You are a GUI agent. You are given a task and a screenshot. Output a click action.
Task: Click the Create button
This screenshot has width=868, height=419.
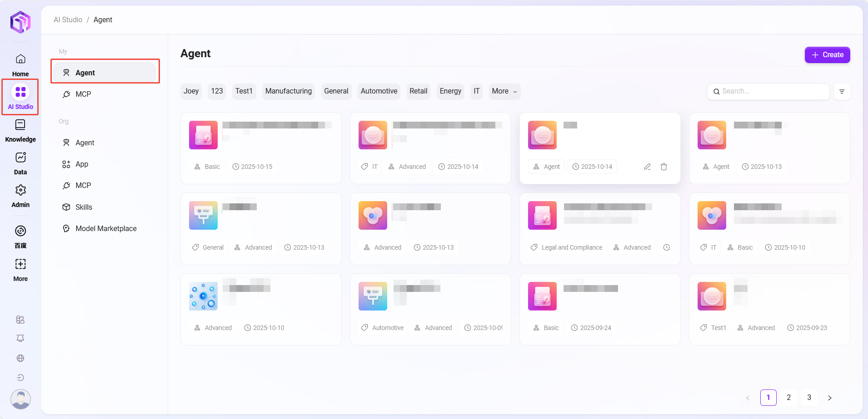[x=827, y=55]
